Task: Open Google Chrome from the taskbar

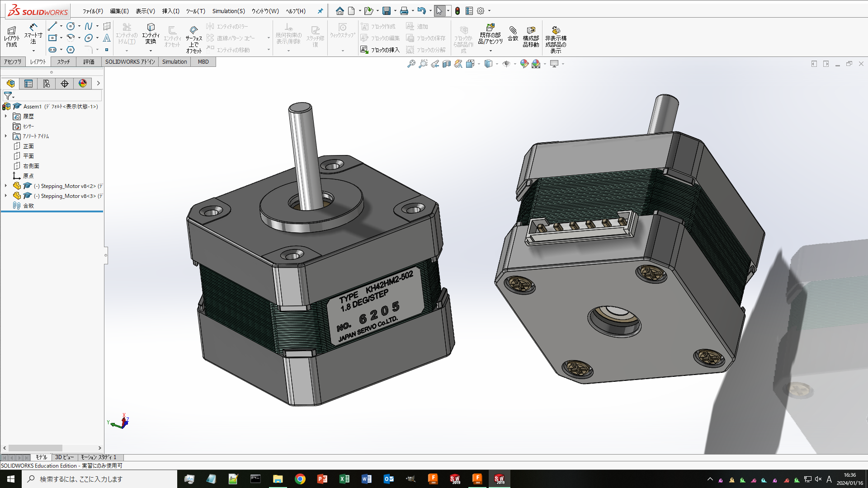Action: click(x=300, y=479)
